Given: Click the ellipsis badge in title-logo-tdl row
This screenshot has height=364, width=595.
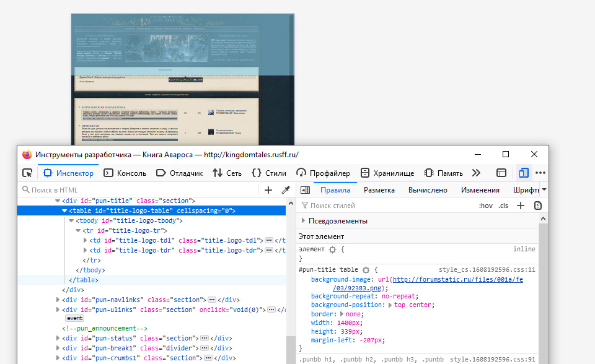Looking at the screenshot, I should [269, 240].
